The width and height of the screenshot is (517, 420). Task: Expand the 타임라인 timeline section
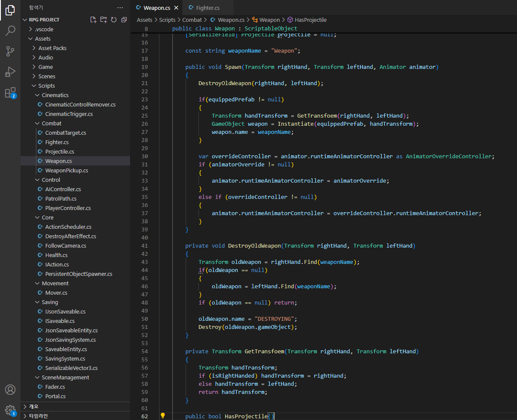pos(38,416)
